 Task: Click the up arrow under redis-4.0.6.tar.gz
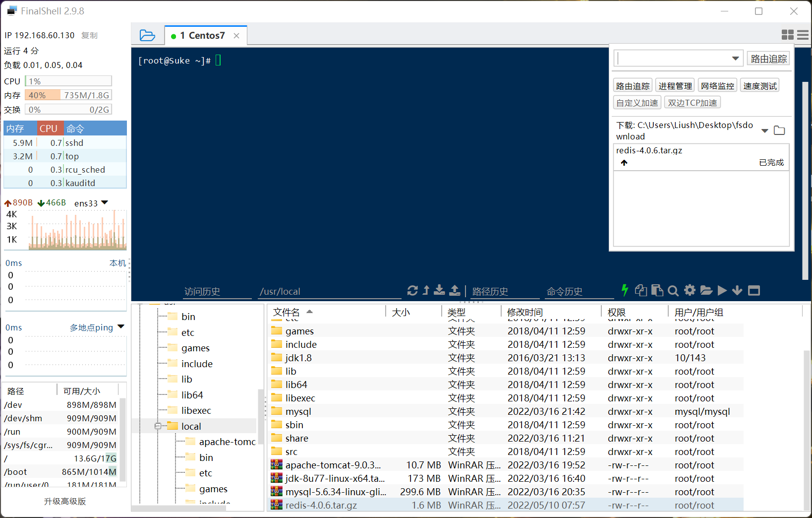624,163
